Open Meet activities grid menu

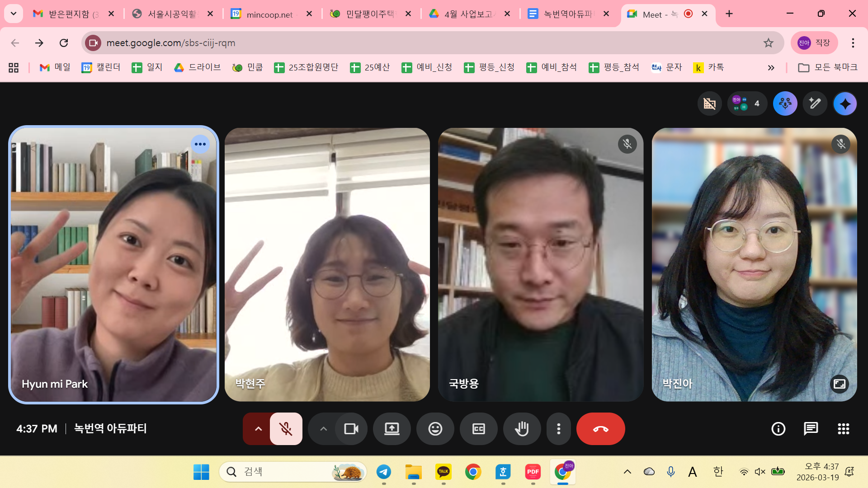[x=844, y=429]
